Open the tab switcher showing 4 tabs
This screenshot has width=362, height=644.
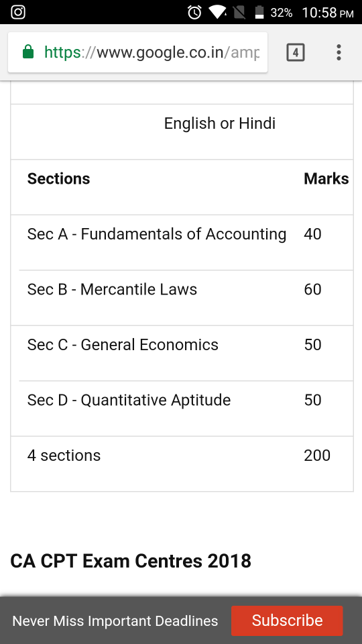pyautogui.click(x=296, y=52)
